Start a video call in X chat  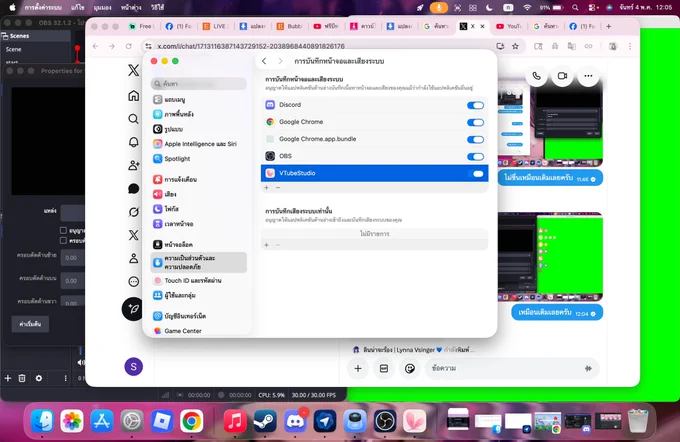562,76
